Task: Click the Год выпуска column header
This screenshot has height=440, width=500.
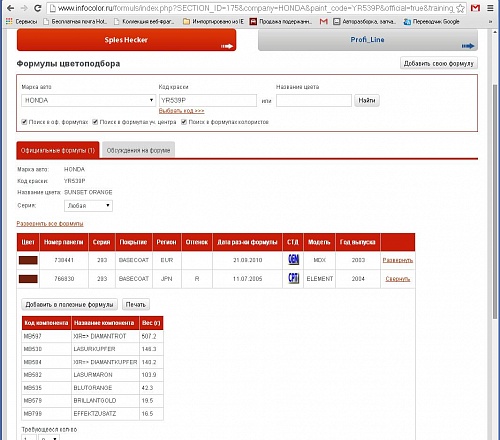Action: point(358,242)
